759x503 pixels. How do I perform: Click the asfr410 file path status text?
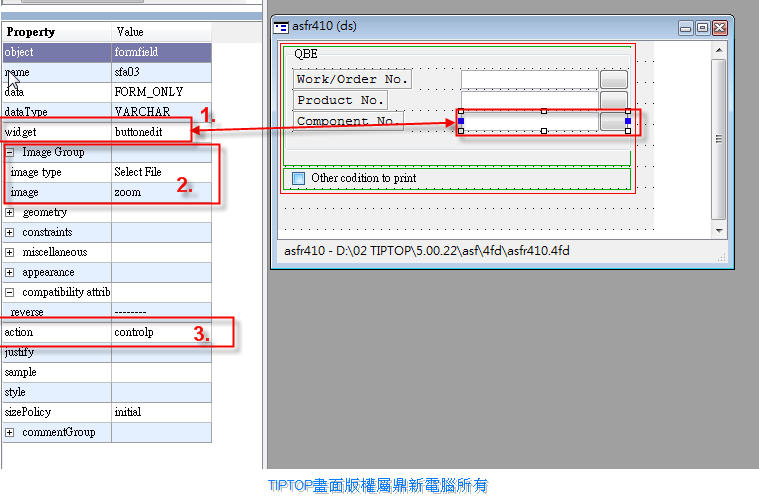pos(426,251)
